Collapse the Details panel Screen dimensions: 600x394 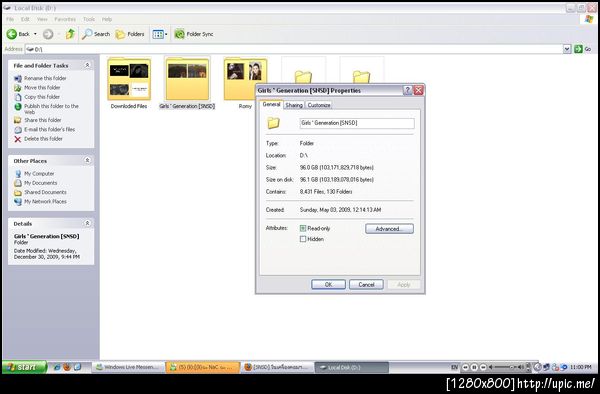click(87, 223)
